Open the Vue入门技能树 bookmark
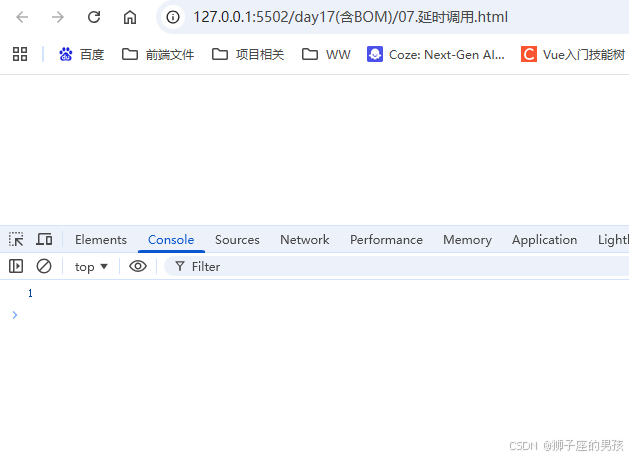This screenshot has height=457, width=629. coord(574,54)
